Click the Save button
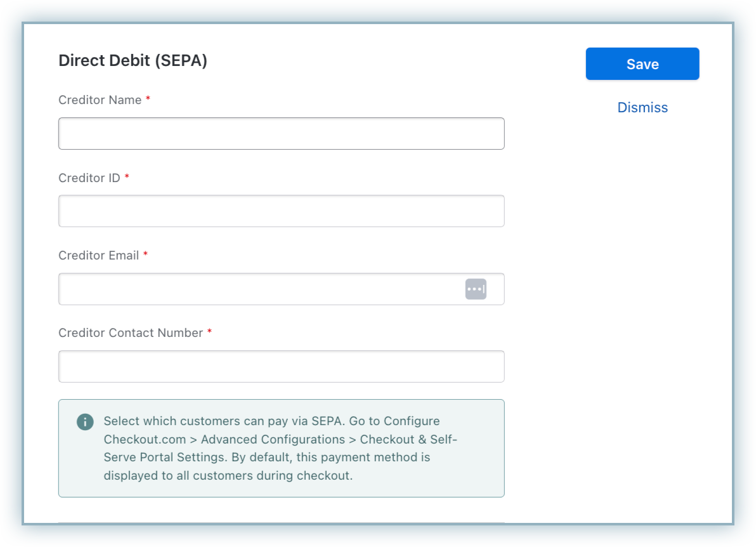The height and width of the screenshot is (547, 756). (642, 64)
